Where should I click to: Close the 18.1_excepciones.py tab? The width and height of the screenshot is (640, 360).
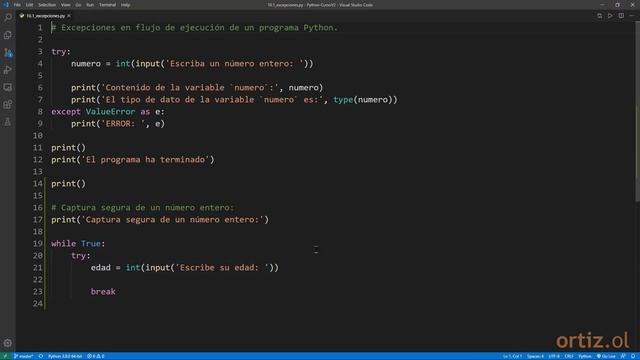point(69,16)
